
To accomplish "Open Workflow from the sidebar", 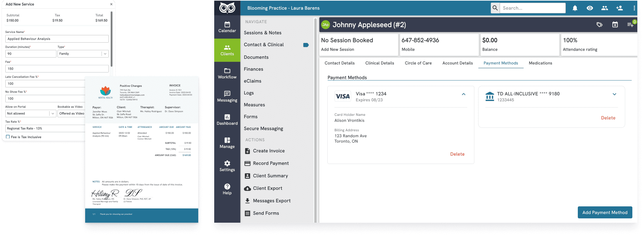I will click(x=227, y=73).
